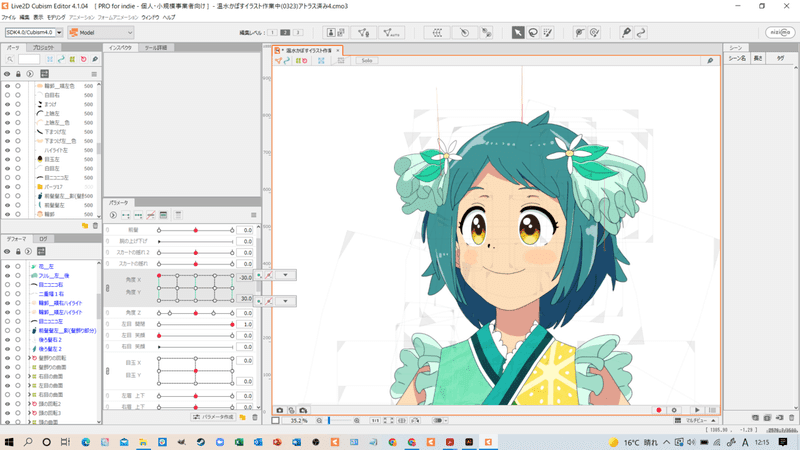This screenshot has height=450, width=800.
Task: Click the zoom in magnifier below canvas
Action: click(x=357, y=421)
